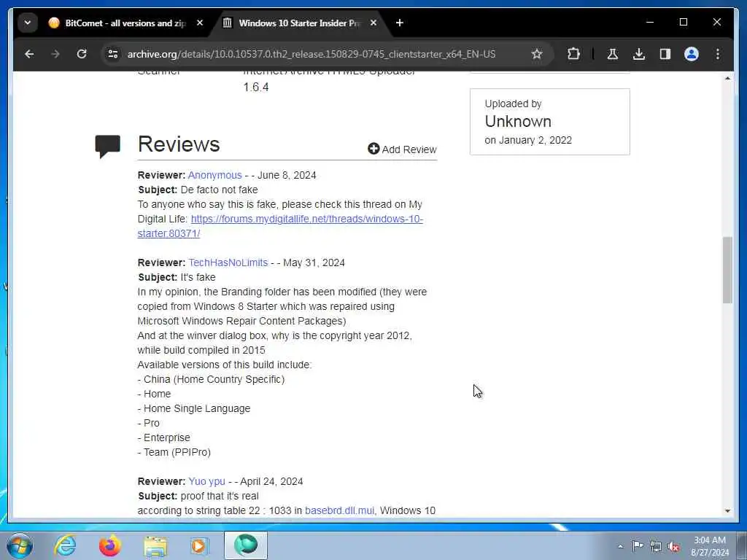Click the active browser taskbar button

coord(246,545)
